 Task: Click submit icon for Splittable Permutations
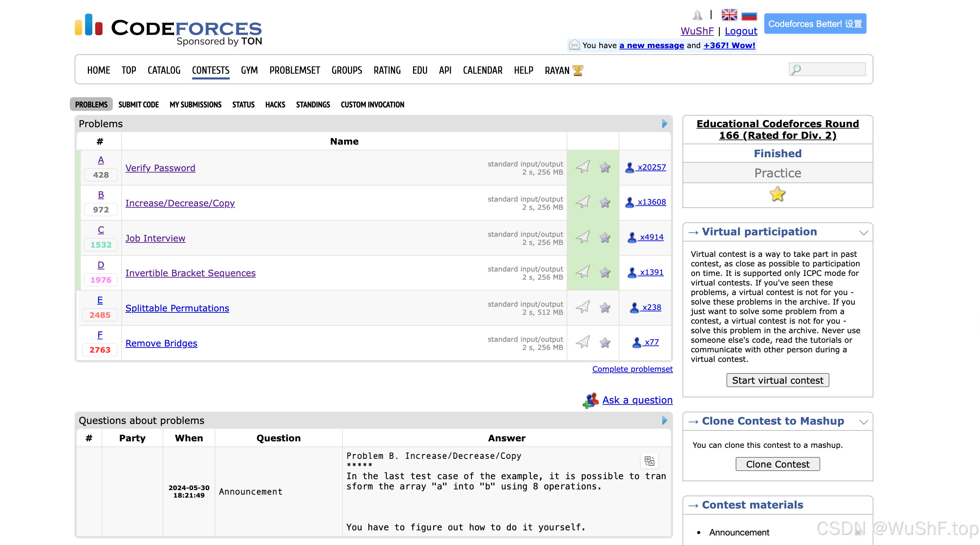coord(582,307)
